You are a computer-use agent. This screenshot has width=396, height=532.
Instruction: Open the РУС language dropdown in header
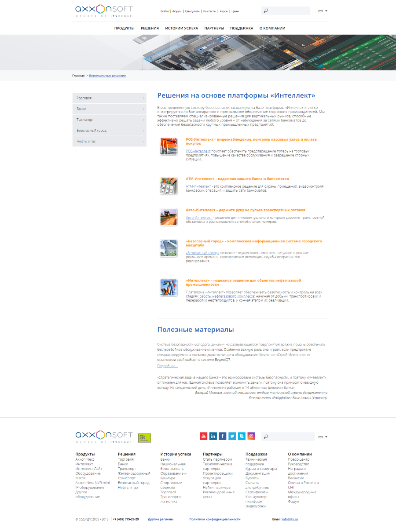click(323, 11)
